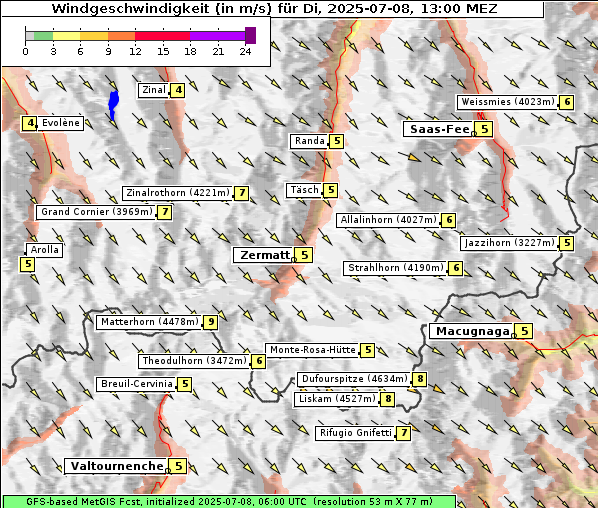598x508 pixels.
Task: Click the Weissmies wind value 6
Action: click(x=567, y=102)
